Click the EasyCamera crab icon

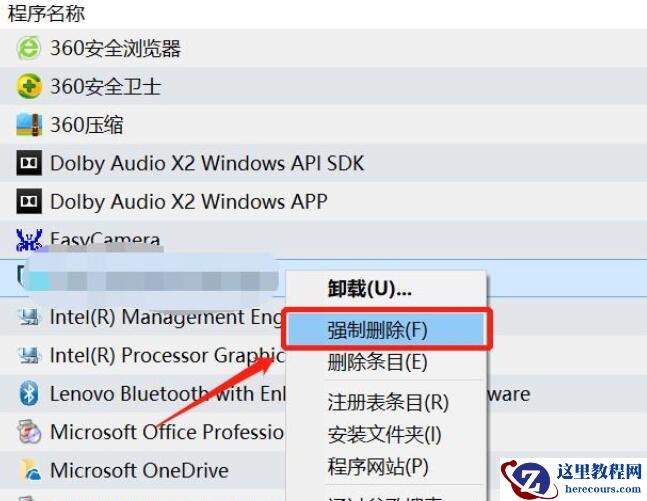click(x=28, y=240)
